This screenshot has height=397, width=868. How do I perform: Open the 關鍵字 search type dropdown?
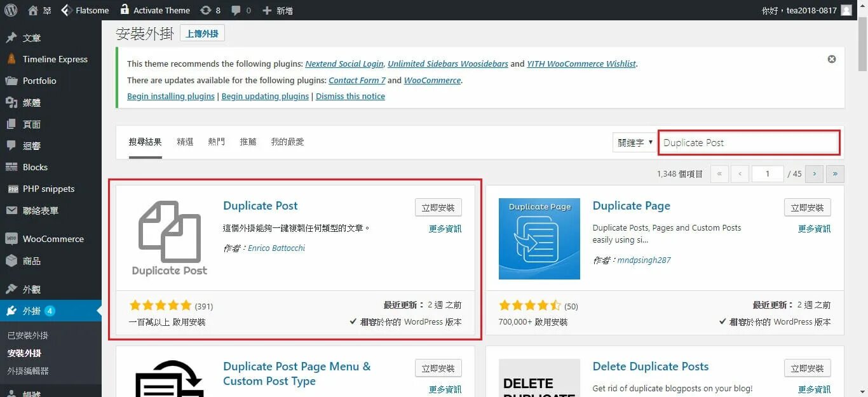635,142
